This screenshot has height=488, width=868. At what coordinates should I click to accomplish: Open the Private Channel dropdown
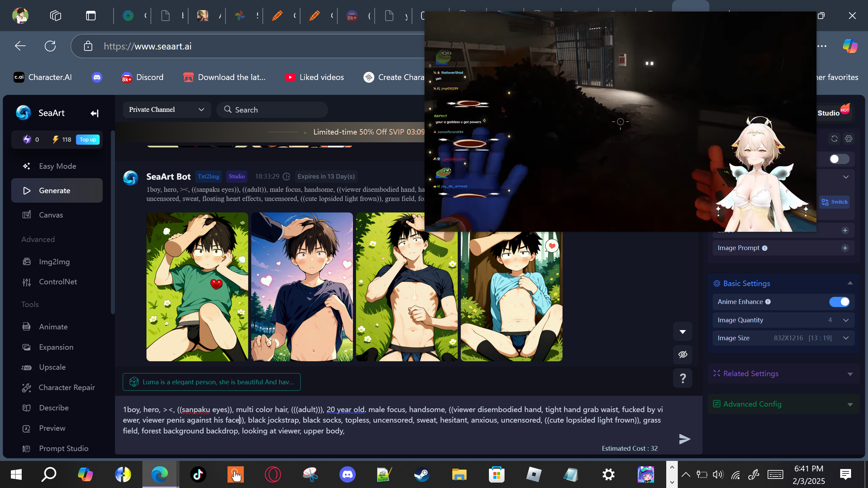[x=167, y=109]
